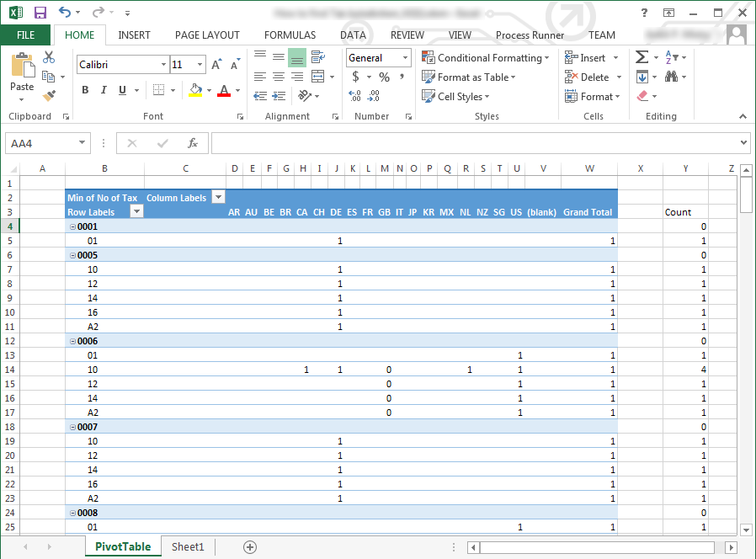Click the Cut scissors icon
756x559 pixels.
click(x=49, y=57)
